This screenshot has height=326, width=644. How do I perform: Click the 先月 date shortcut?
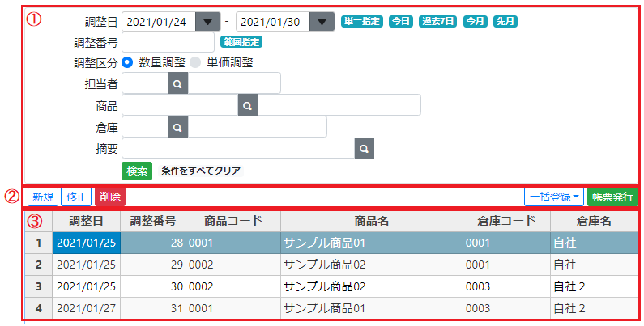click(x=505, y=22)
